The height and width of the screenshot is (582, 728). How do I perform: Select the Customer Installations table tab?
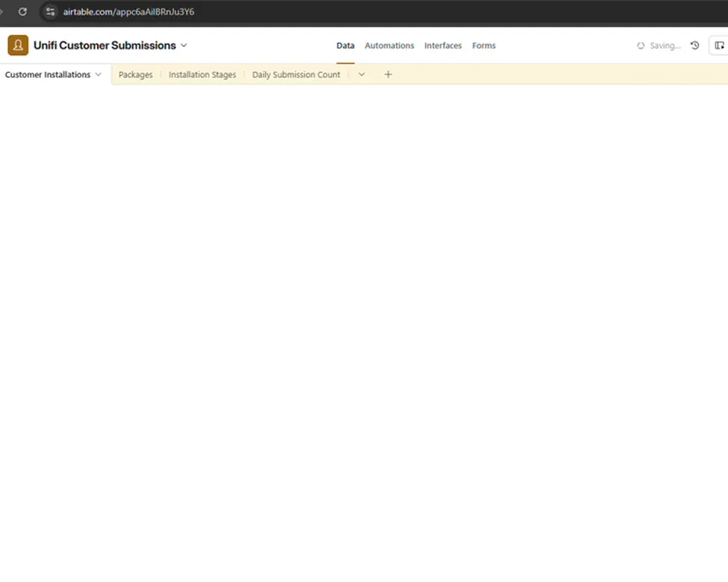48,75
